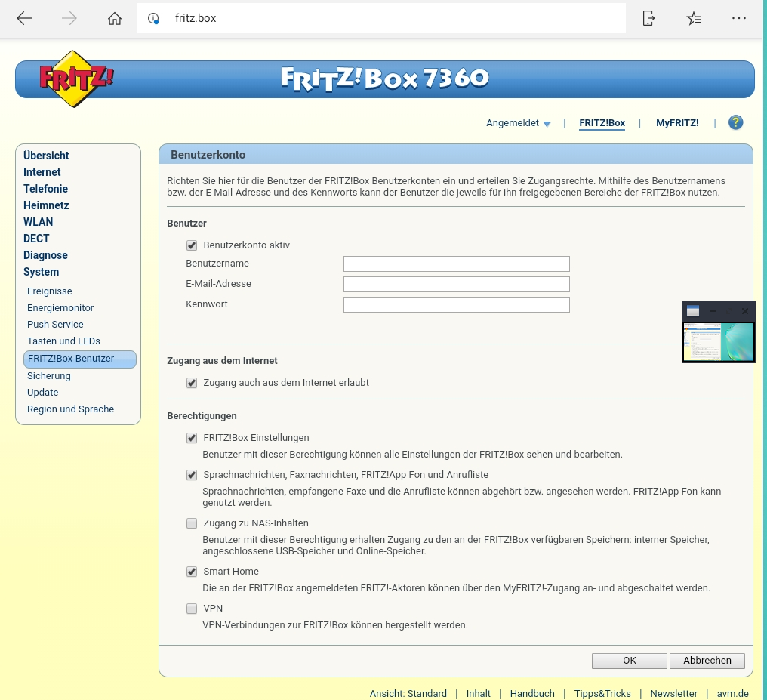
Task: Open the browser favorites star icon
Action: pyautogui.click(x=694, y=19)
